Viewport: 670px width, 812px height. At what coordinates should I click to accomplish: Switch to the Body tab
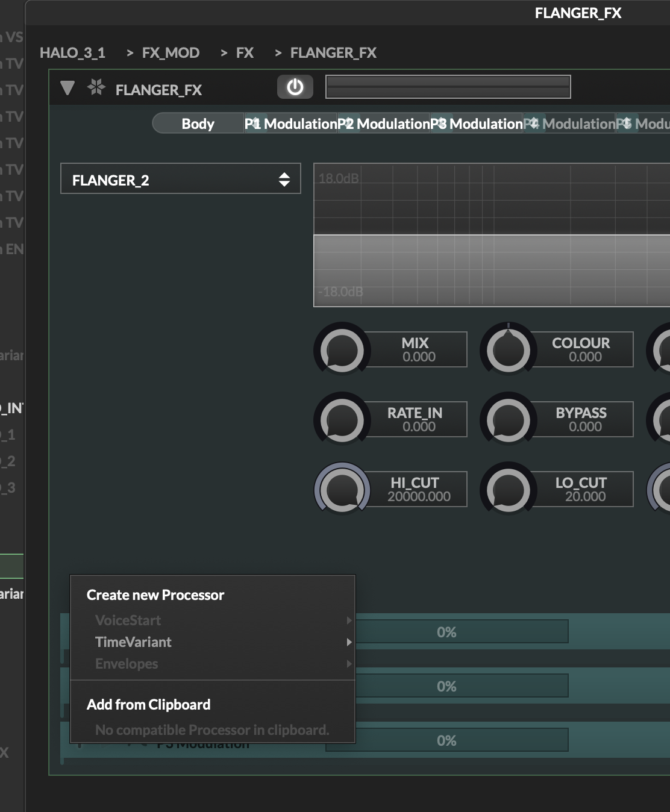point(198,123)
